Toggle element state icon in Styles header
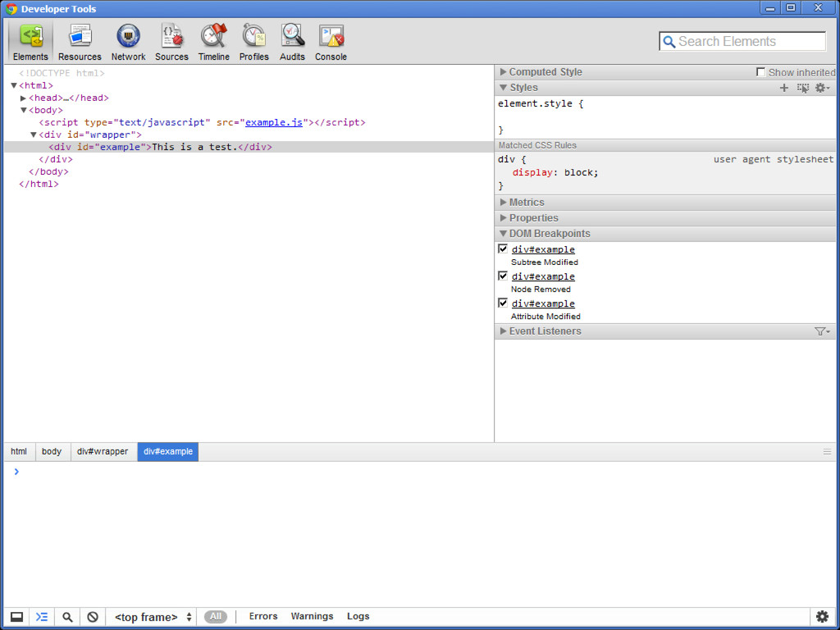Screen dimensions: 840x630 802,88
